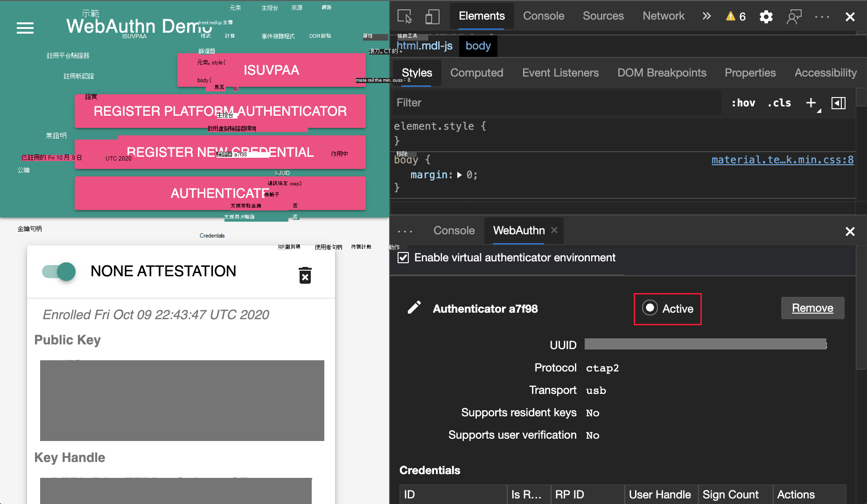The height and width of the screenshot is (504, 867).
Task: Open the Computed styles tab
Action: pyautogui.click(x=476, y=73)
